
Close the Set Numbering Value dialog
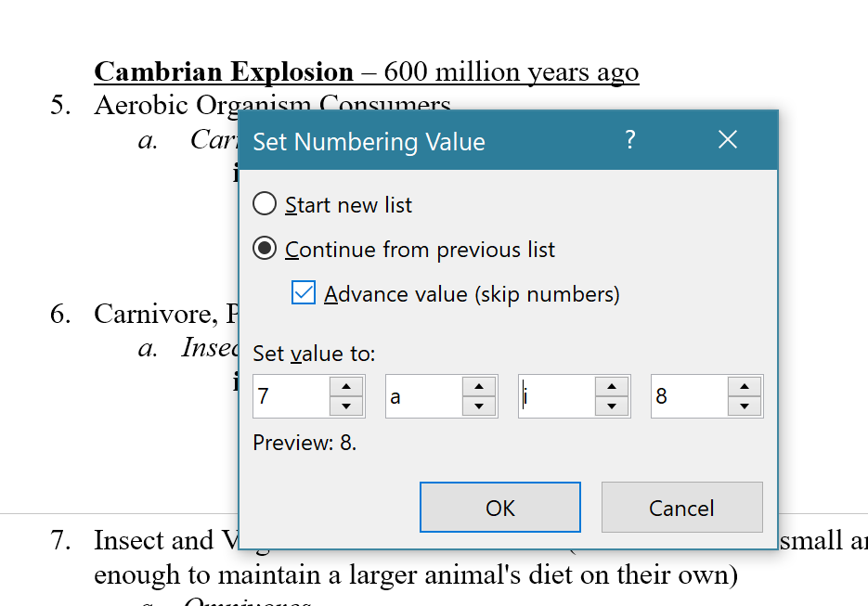coord(728,140)
